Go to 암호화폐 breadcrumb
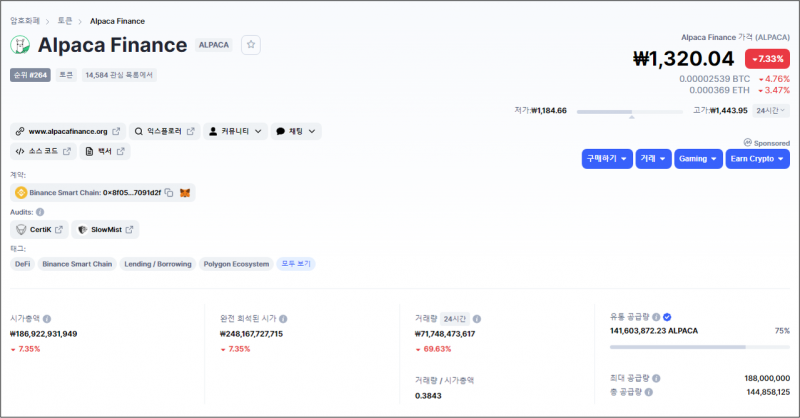Viewport: 800px width, 418px height. click(x=25, y=21)
